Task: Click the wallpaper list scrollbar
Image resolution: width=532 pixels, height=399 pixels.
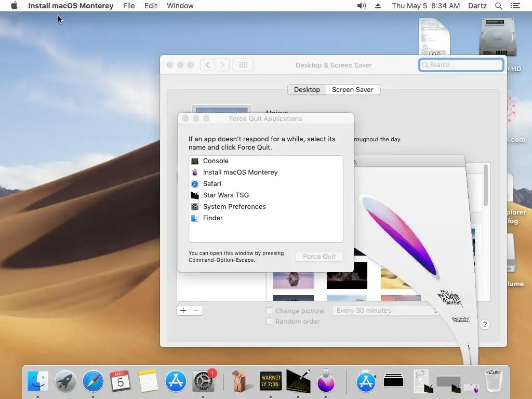Action: pos(486,185)
